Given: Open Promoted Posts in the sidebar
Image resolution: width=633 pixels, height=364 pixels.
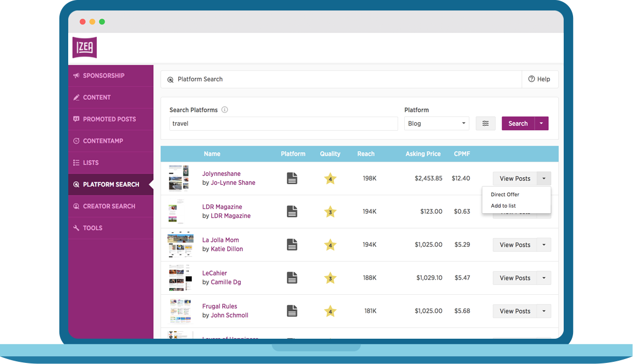Looking at the screenshot, I should 111,119.
